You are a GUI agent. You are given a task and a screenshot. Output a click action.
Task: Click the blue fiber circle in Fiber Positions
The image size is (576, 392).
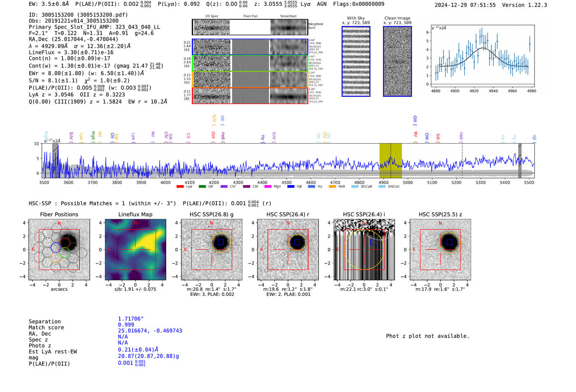[x=56, y=248]
